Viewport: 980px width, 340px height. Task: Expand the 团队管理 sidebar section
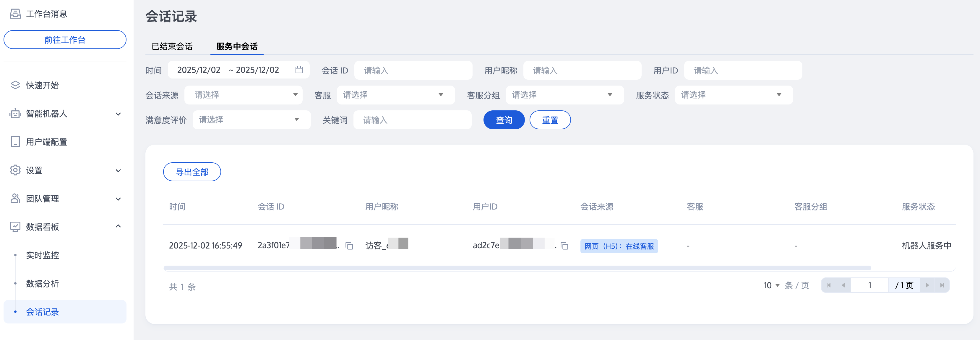118,199
